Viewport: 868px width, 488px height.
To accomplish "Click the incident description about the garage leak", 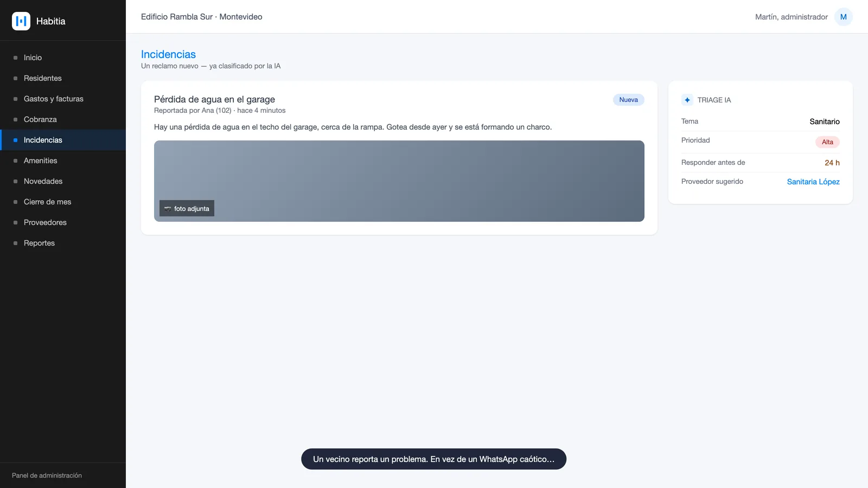I will 353,127.
